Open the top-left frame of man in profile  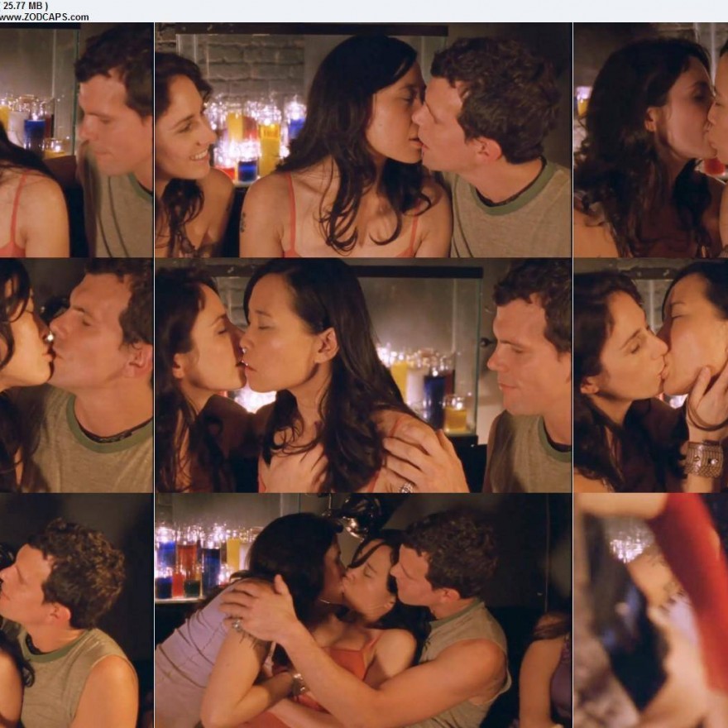click(x=76, y=140)
